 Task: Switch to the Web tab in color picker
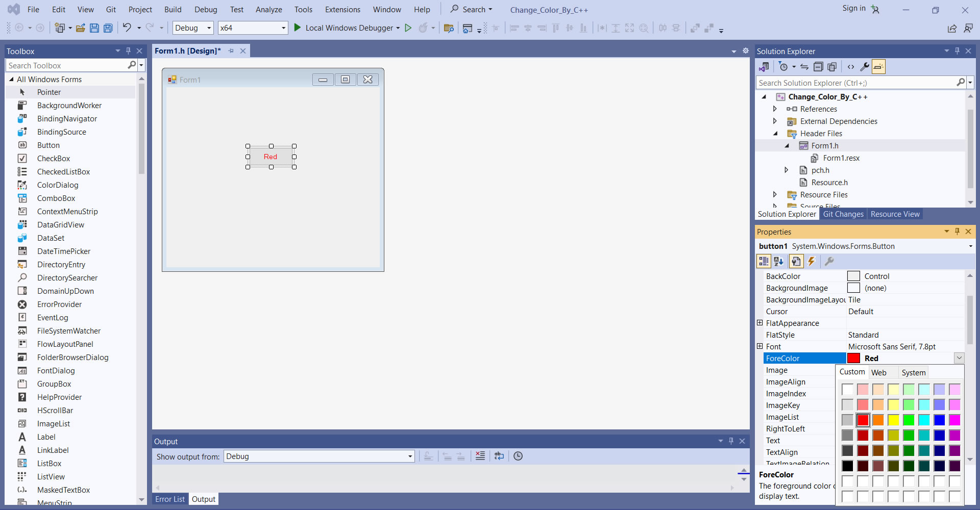(x=878, y=372)
